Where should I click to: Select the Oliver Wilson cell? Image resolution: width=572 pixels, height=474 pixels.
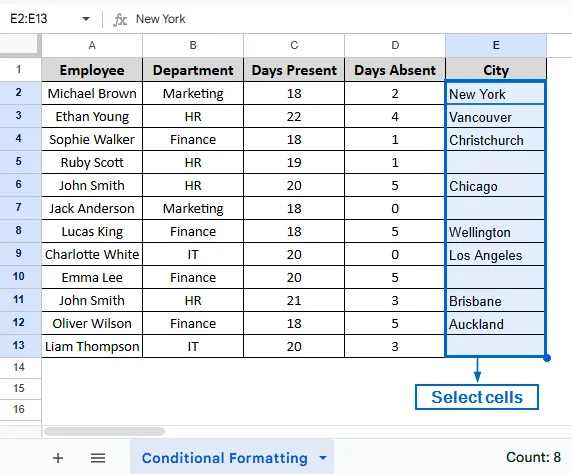click(92, 323)
